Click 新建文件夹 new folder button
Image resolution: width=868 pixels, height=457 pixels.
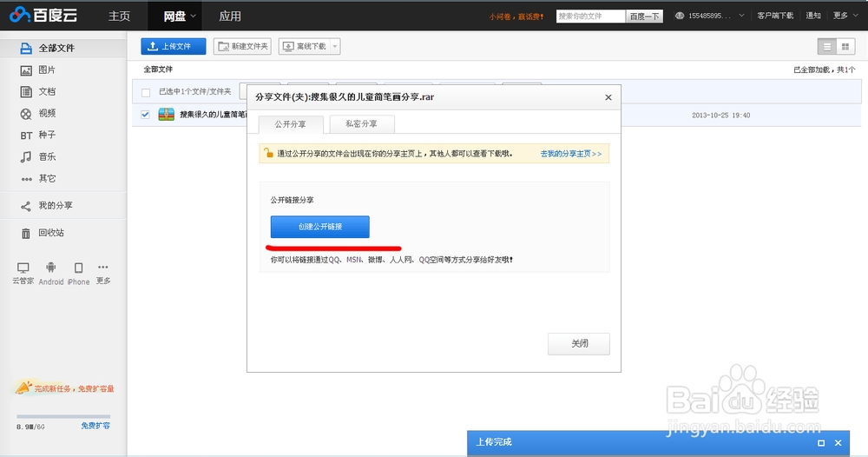tap(242, 47)
